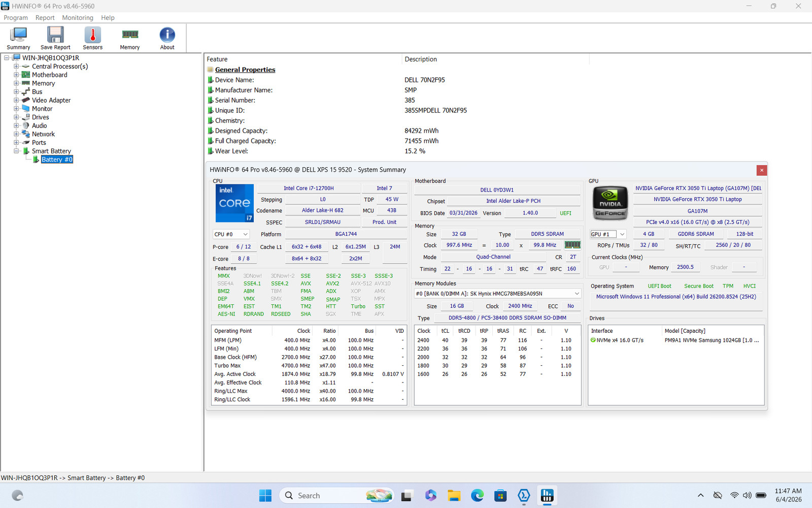The height and width of the screenshot is (508, 812).
Task: Open File Explorer from taskbar
Action: (x=454, y=496)
